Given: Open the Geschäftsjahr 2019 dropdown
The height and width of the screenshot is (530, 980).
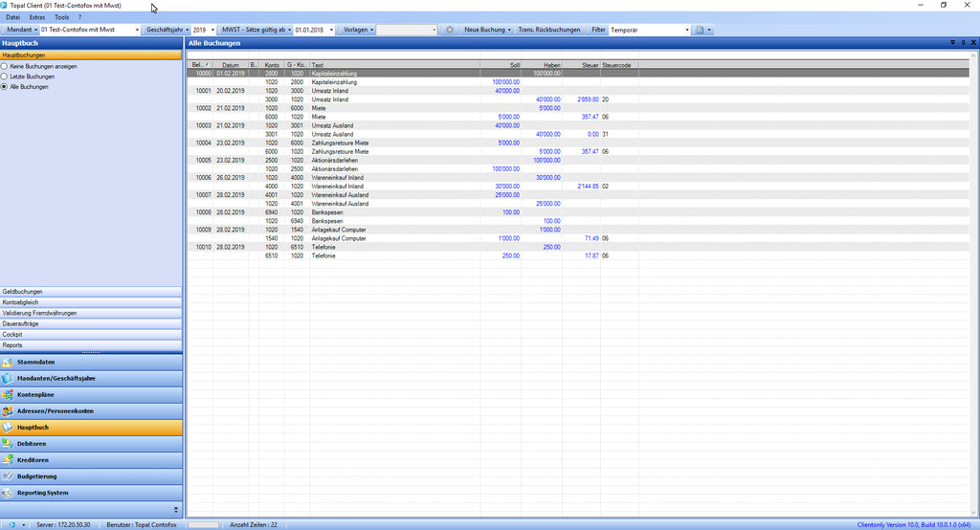Looking at the screenshot, I should point(212,30).
